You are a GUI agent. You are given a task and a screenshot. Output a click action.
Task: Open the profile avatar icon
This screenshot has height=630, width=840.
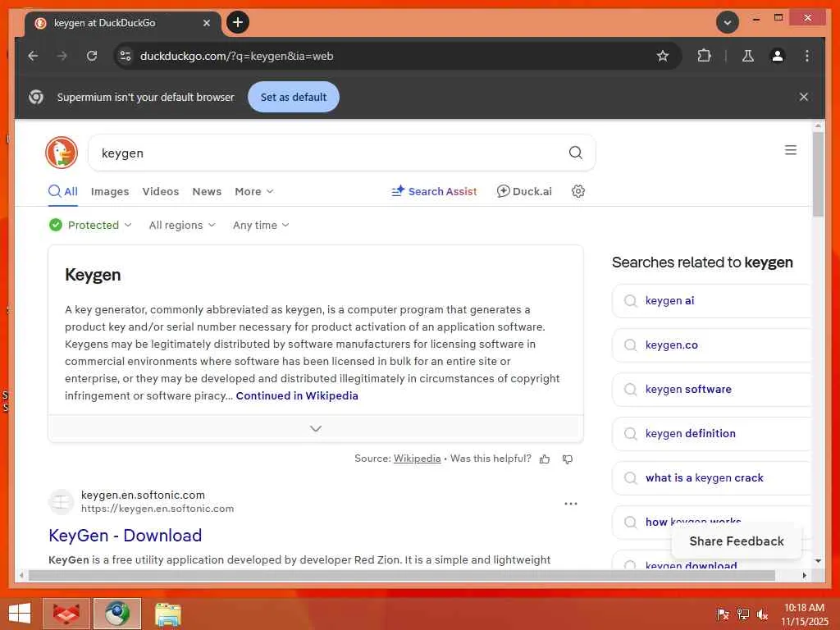[x=778, y=56]
